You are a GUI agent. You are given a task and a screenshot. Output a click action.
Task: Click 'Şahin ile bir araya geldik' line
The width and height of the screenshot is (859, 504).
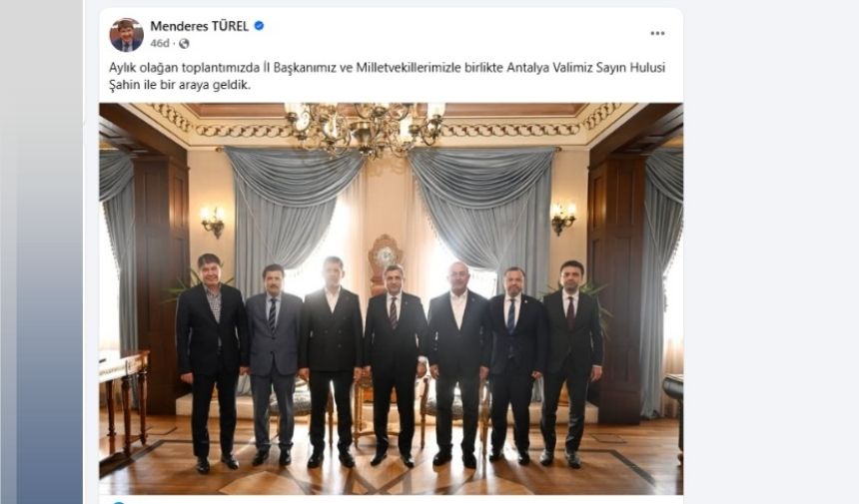pos(179,85)
